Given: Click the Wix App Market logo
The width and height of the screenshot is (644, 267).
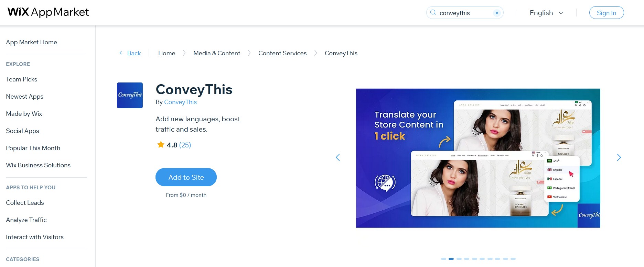Looking at the screenshot, I should (48, 12).
